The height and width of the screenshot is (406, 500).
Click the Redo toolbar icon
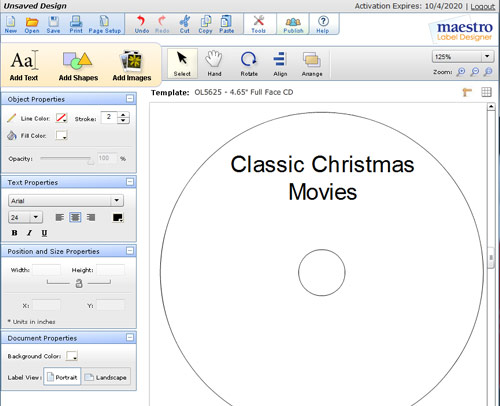(162, 24)
